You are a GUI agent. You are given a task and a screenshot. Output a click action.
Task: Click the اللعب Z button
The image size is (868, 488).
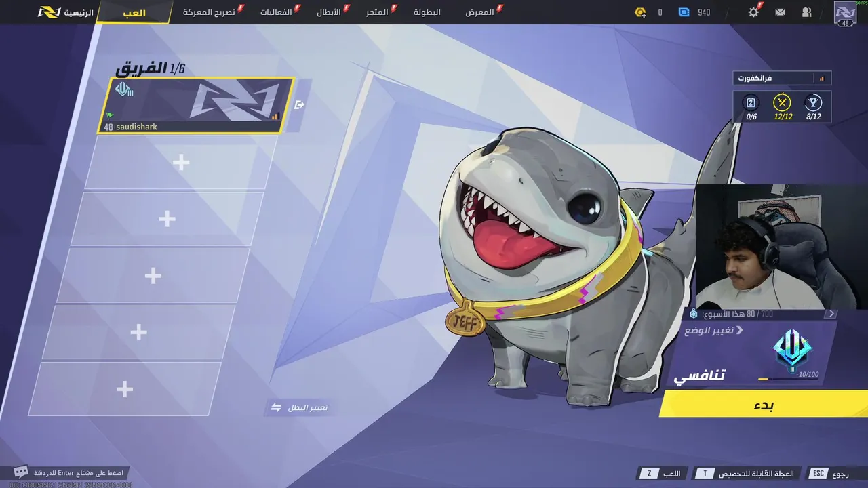(662, 473)
